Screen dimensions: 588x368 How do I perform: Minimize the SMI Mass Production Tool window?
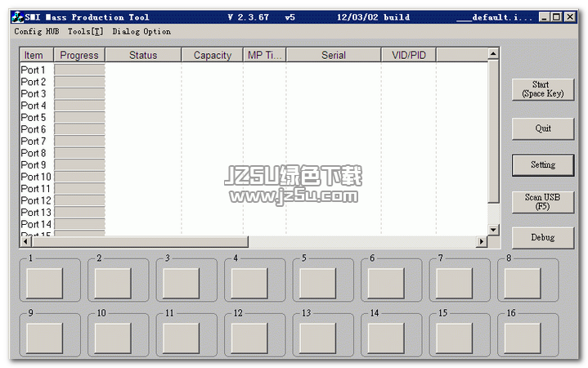pyautogui.click(x=545, y=17)
